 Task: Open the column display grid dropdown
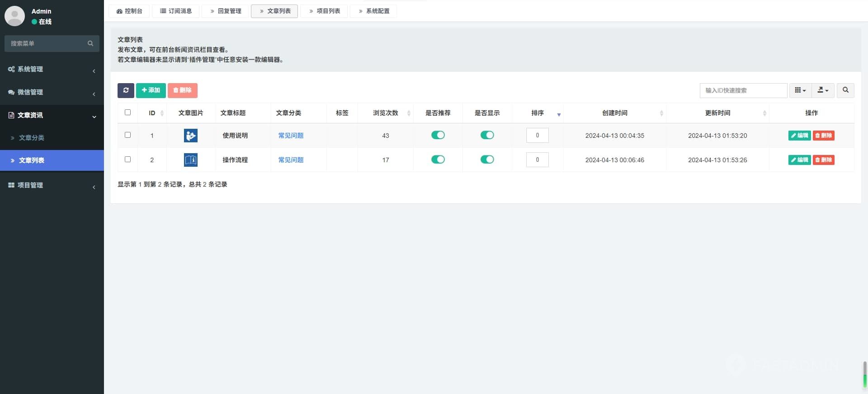click(800, 90)
